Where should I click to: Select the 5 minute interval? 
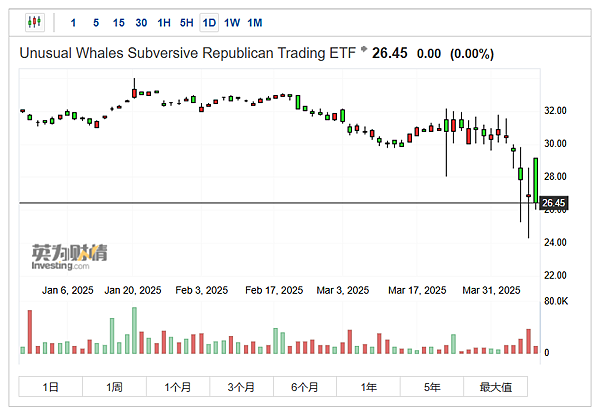tap(96, 23)
